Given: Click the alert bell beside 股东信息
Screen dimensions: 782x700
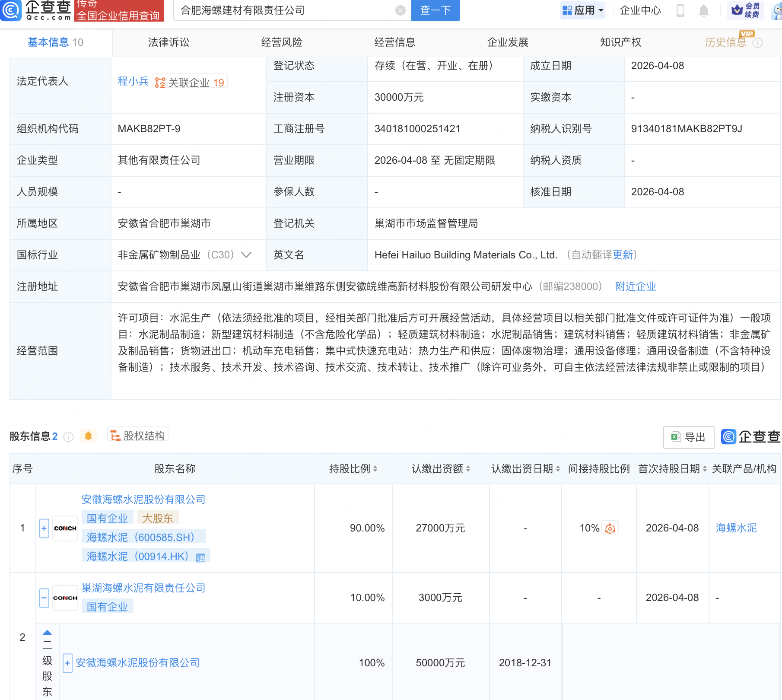Looking at the screenshot, I should click(89, 436).
